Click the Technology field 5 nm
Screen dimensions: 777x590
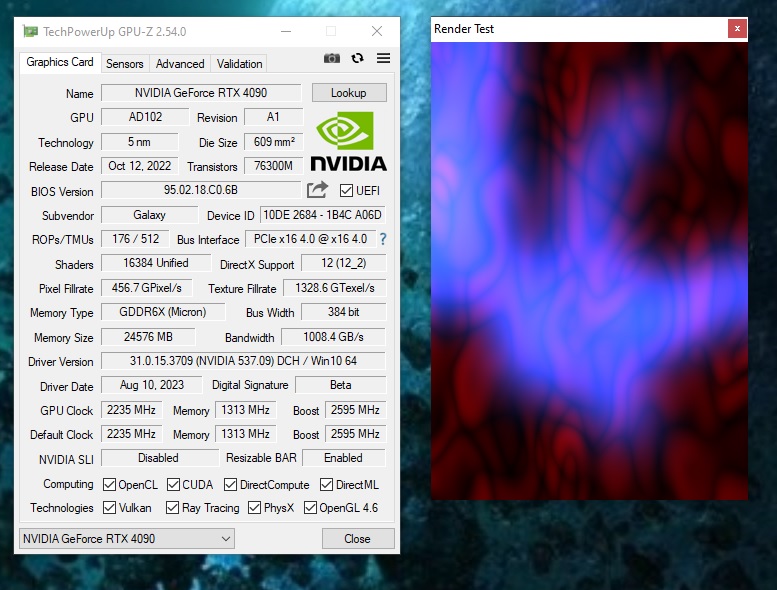click(139, 142)
